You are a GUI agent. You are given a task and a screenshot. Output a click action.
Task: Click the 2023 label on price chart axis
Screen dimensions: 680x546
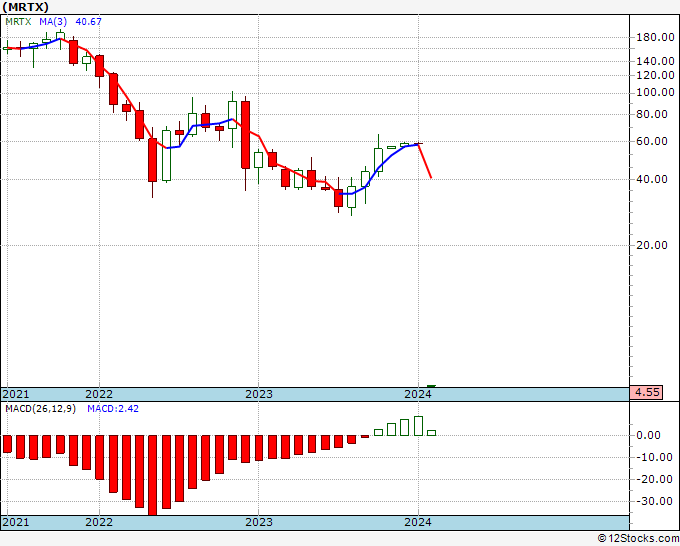[259, 394]
